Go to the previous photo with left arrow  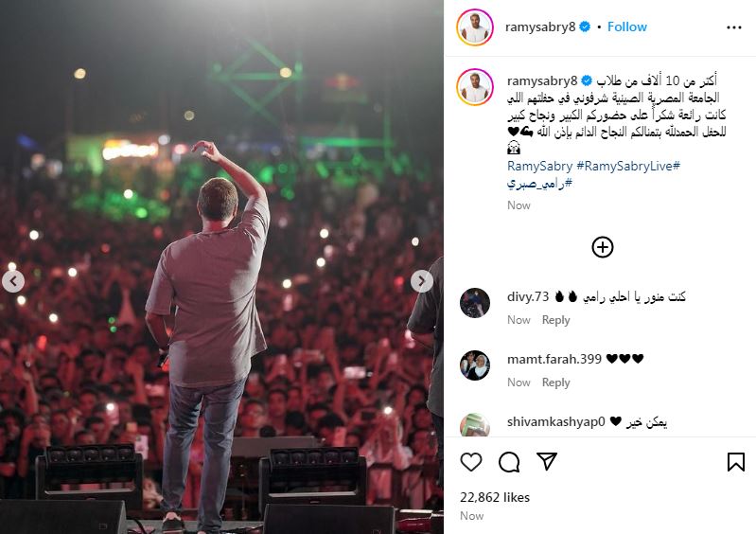coord(13,281)
